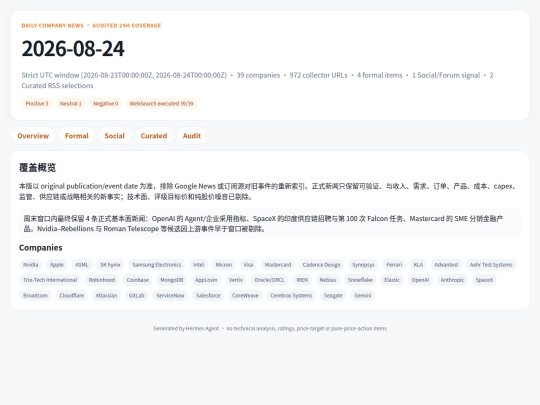Click the Synopsys chip
This screenshot has width=540, height=405.
(363, 265)
